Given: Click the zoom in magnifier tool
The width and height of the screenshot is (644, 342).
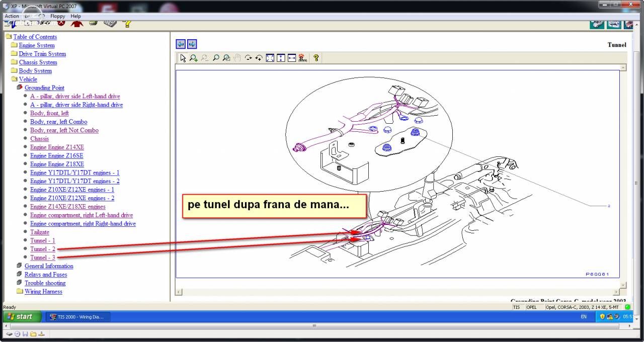Looking at the screenshot, I should tap(194, 58).
